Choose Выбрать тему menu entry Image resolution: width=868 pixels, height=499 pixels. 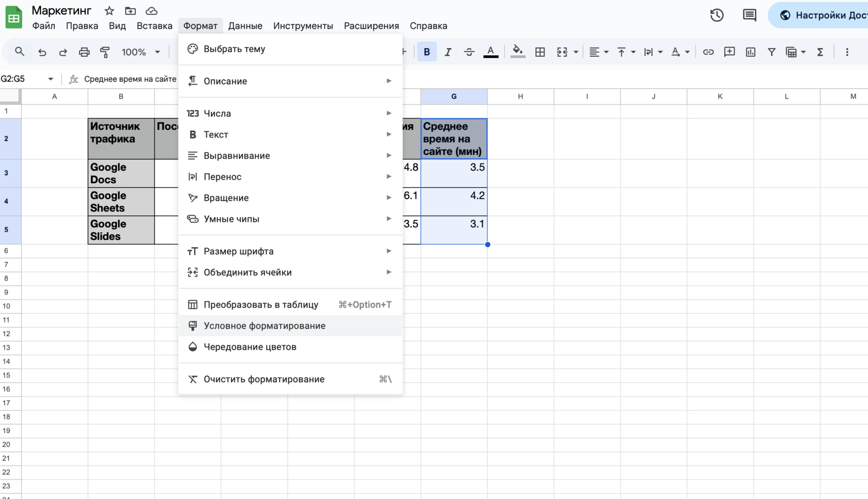(x=290, y=49)
